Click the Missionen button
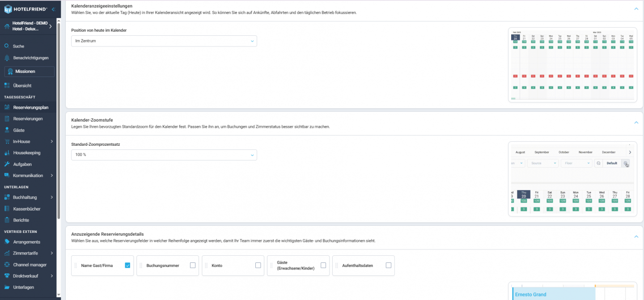Viewport: 644px width, 300px height. (29, 72)
